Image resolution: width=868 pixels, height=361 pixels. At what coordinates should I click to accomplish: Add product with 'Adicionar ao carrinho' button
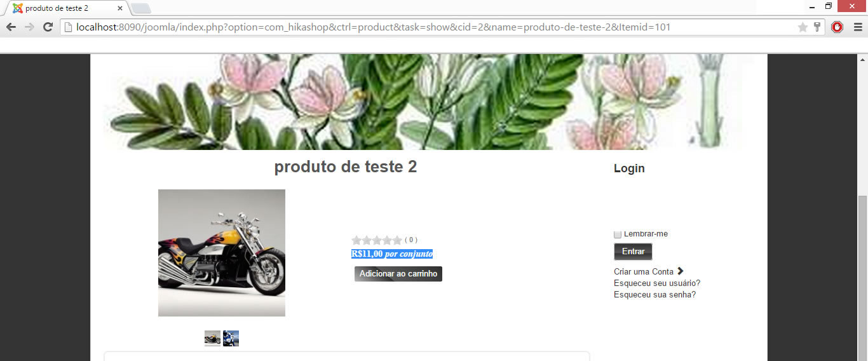coord(398,274)
